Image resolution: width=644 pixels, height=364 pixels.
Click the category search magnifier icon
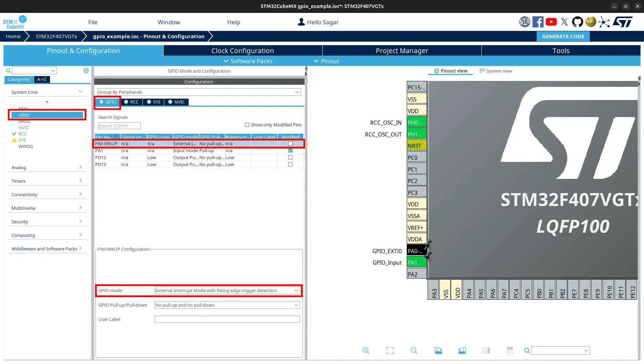point(8,71)
